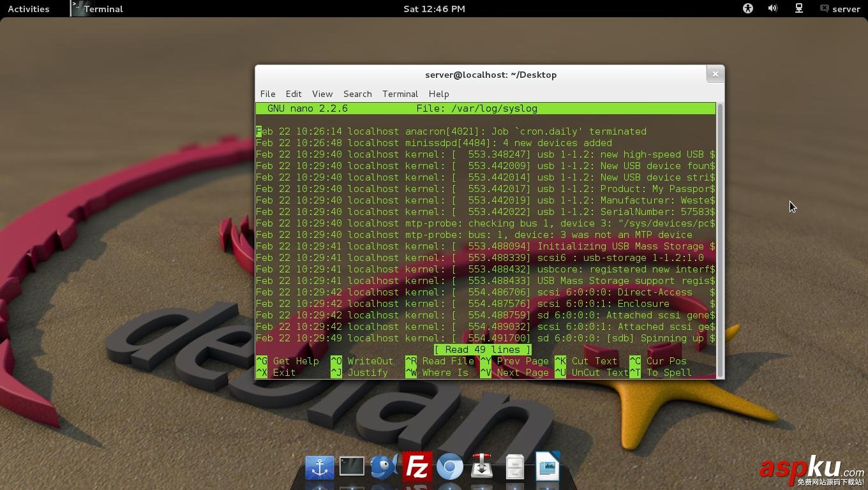Open the clock showing Sat 12:46 PM
Image resolution: width=868 pixels, height=490 pixels.
click(434, 8)
